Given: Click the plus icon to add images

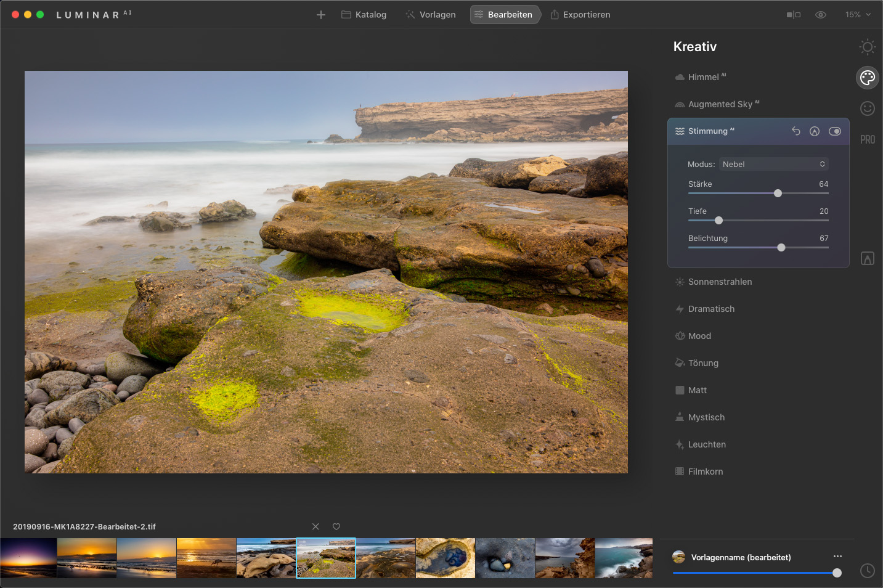Looking at the screenshot, I should click(x=321, y=15).
